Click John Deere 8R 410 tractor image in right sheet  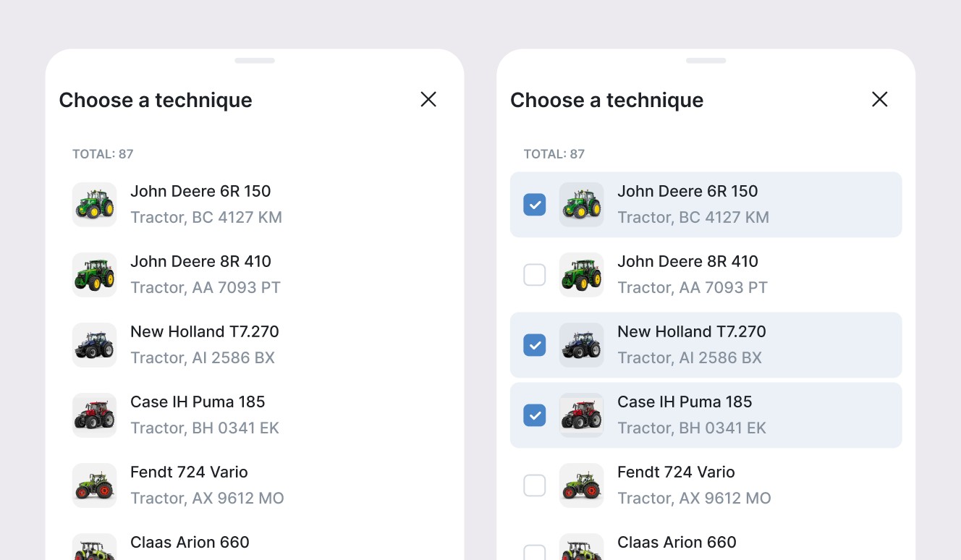coord(582,275)
